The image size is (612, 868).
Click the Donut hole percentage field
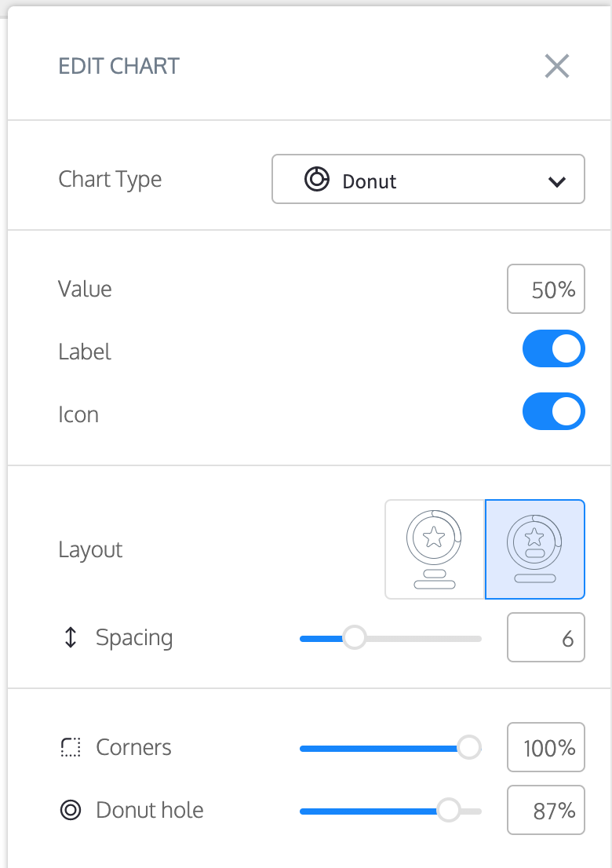[x=545, y=810]
